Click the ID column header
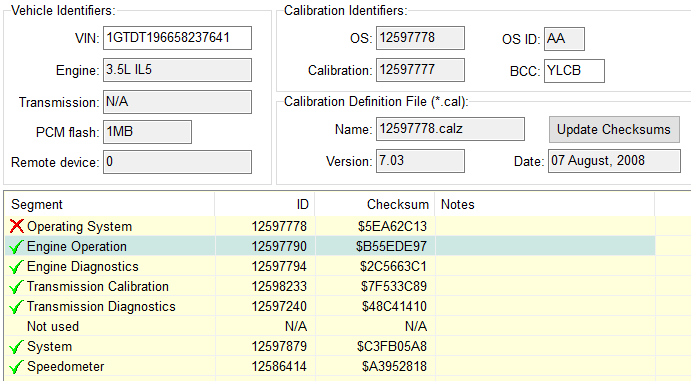The height and width of the screenshot is (381, 691). (265, 204)
